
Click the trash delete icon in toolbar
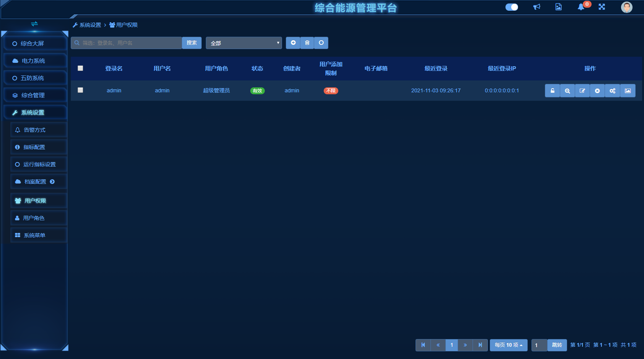click(307, 43)
